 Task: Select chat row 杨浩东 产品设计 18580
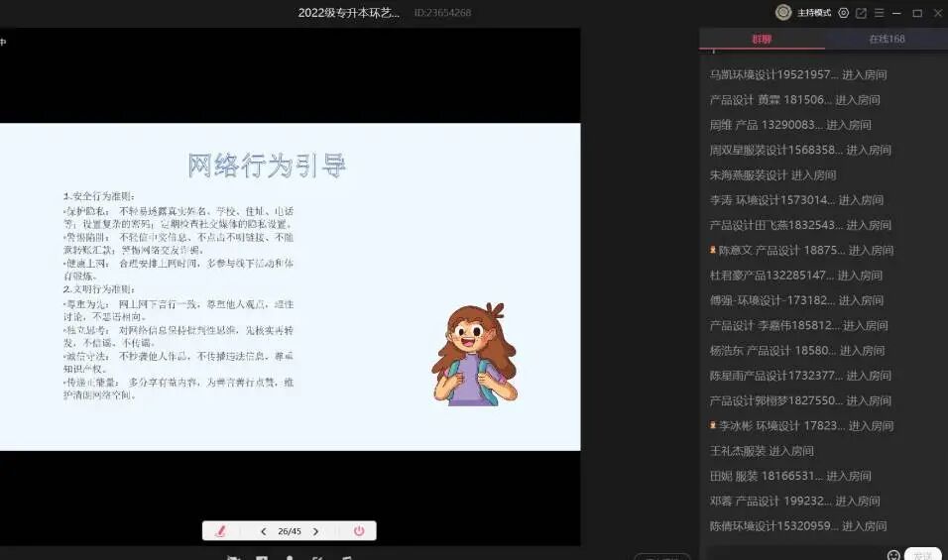pyautogui.click(x=797, y=351)
